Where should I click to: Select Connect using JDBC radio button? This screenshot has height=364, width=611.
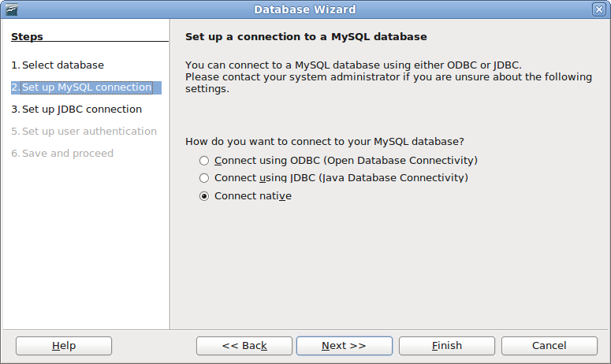204,178
